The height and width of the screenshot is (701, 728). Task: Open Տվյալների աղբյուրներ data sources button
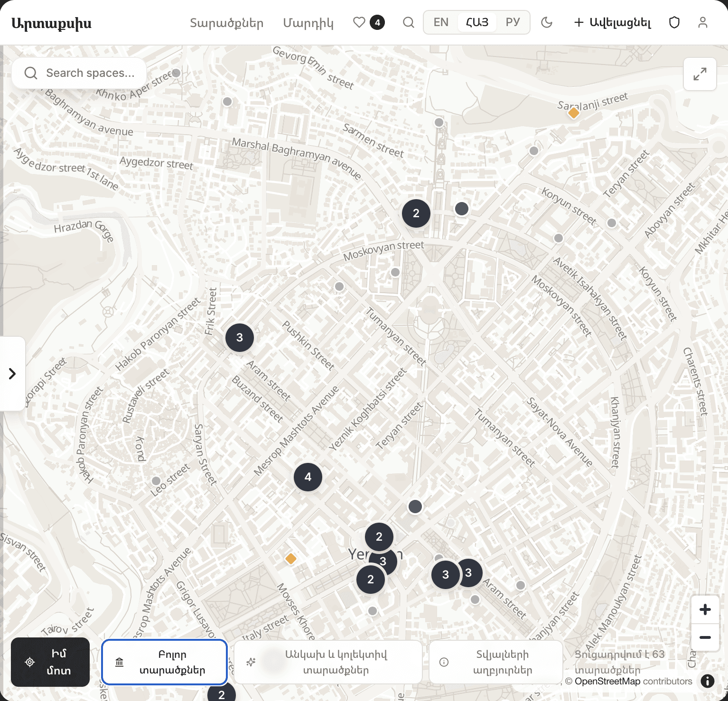496,662
